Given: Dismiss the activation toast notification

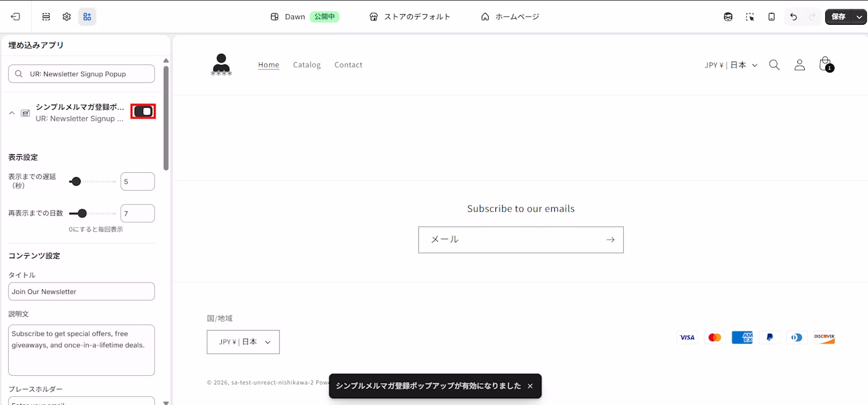Looking at the screenshot, I should click(530, 386).
